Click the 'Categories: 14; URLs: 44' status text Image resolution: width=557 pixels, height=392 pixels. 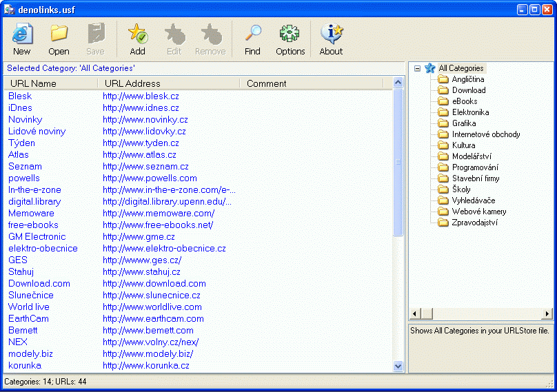coord(45,382)
